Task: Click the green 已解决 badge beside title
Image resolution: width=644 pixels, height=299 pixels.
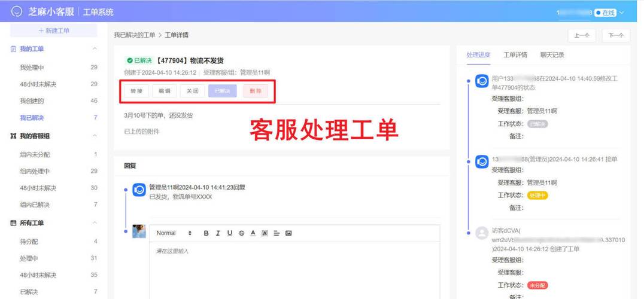Action: (x=139, y=60)
